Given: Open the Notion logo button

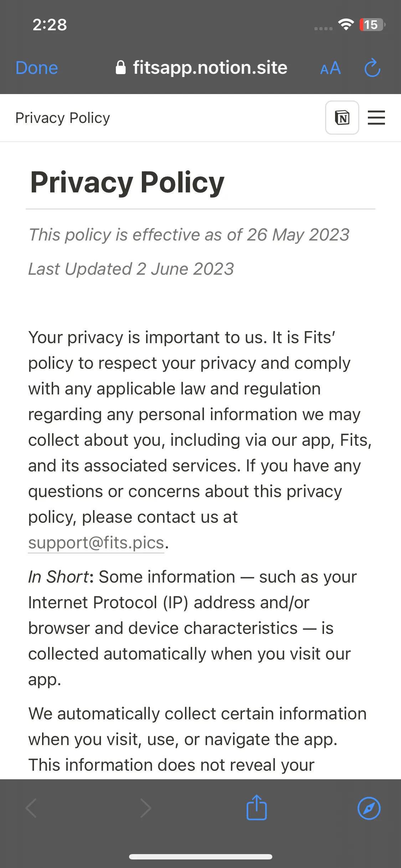Looking at the screenshot, I should click(x=342, y=118).
